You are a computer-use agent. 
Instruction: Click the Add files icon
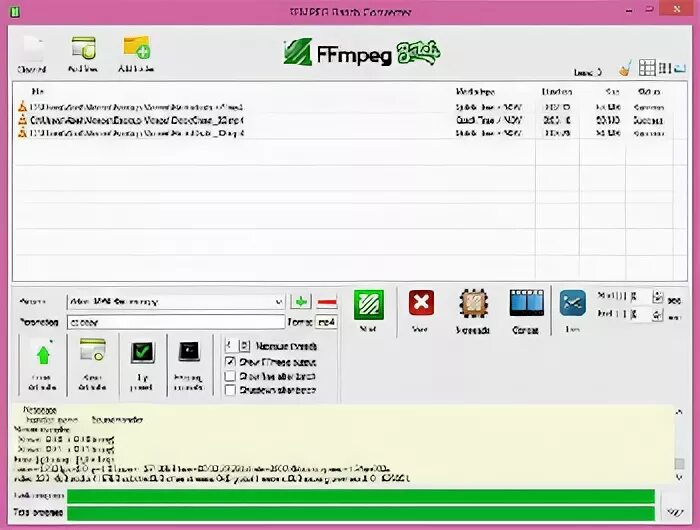[x=83, y=48]
